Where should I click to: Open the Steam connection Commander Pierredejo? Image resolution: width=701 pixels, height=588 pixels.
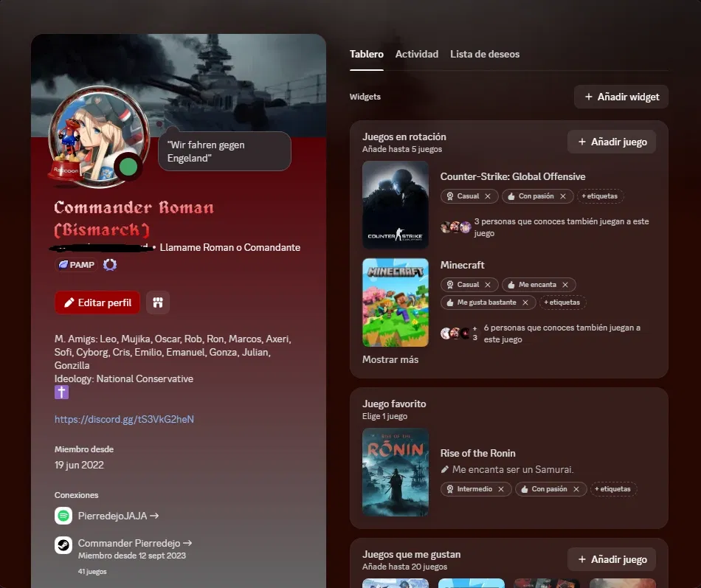coord(135,543)
